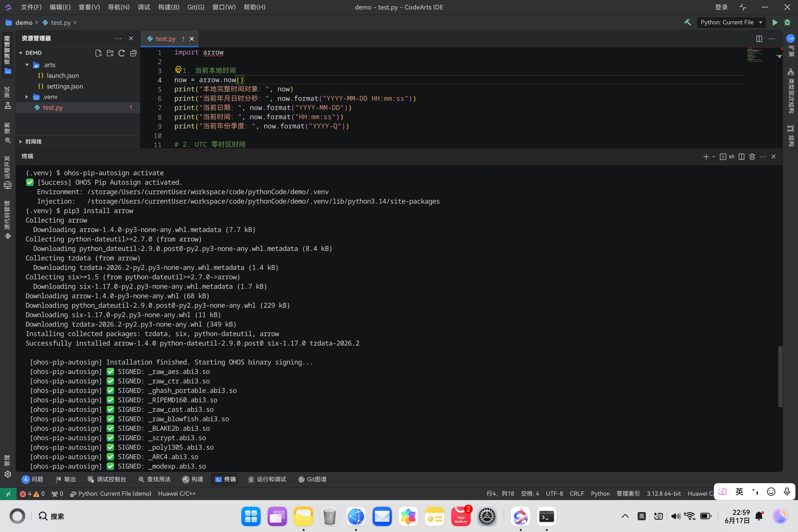
Task: Open launch.json in the explorer
Action: [63, 76]
